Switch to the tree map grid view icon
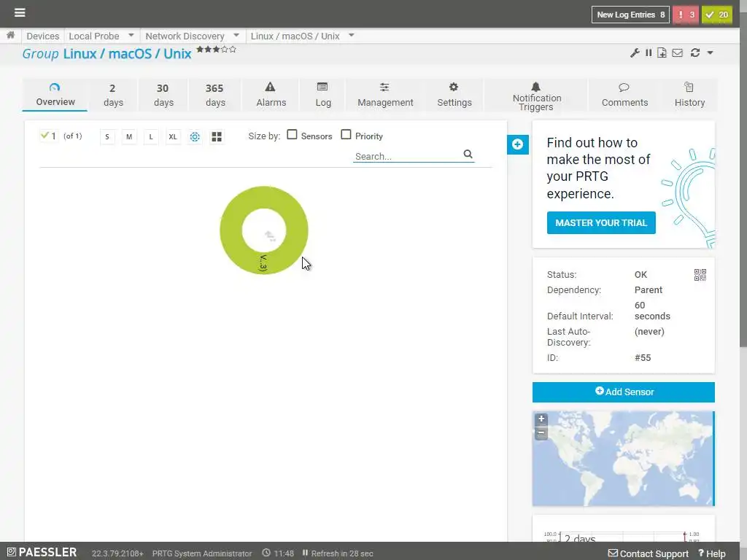Viewport: 747px width, 560px height. (x=217, y=137)
